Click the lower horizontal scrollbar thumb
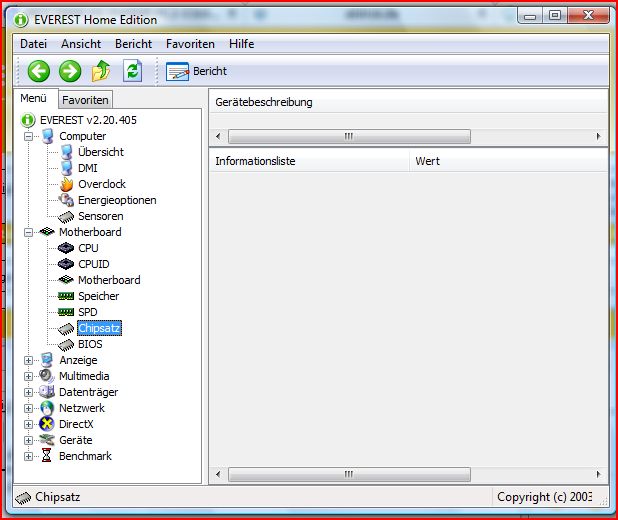The width and height of the screenshot is (618, 520). click(x=349, y=474)
